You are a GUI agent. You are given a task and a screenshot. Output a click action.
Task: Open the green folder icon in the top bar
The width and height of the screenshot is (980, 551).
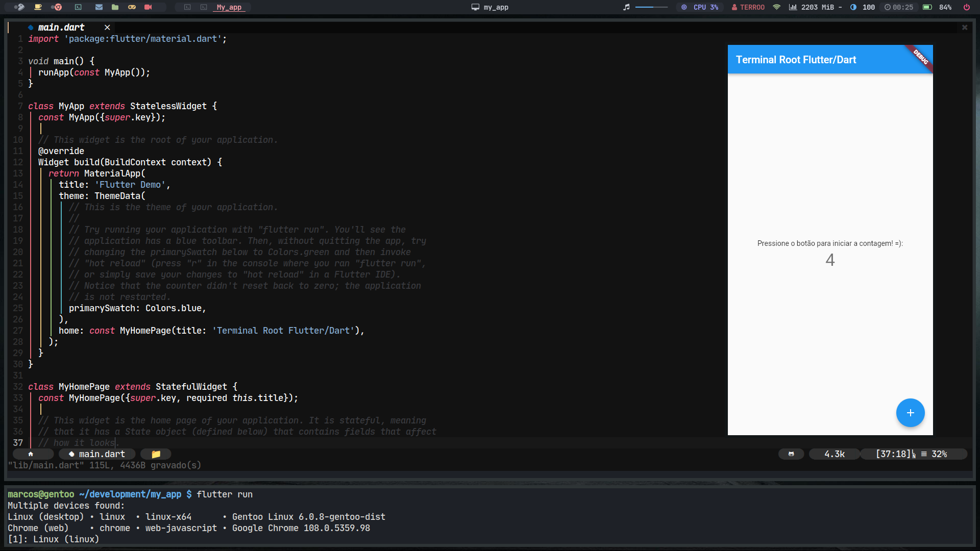[x=115, y=7]
